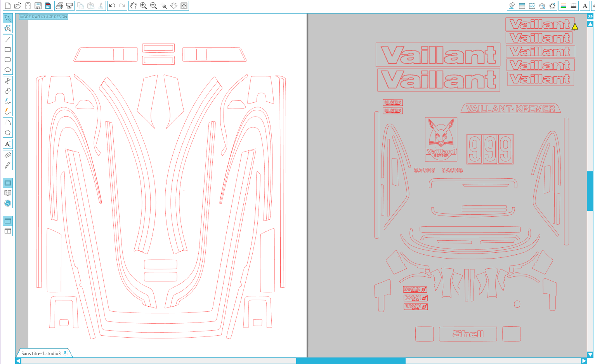Choose the Edit Points tool
Viewport: 595px width, 364px height.
[x=8, y=28]
